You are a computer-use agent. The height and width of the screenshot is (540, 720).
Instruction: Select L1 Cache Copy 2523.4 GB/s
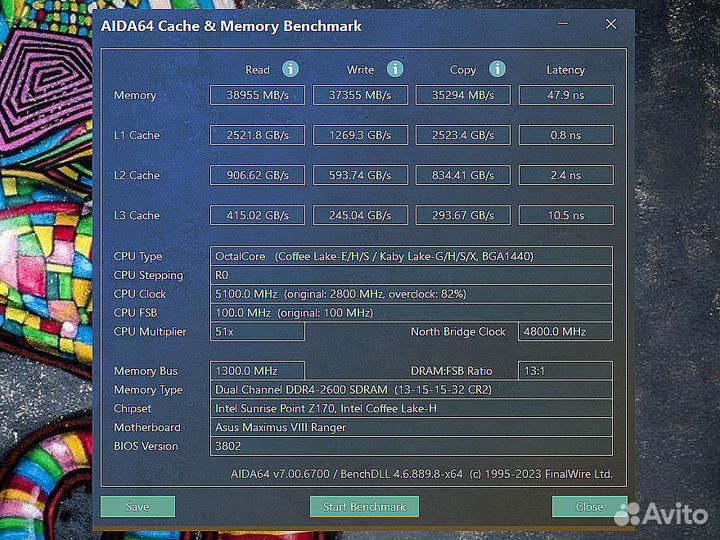[463, 135]
